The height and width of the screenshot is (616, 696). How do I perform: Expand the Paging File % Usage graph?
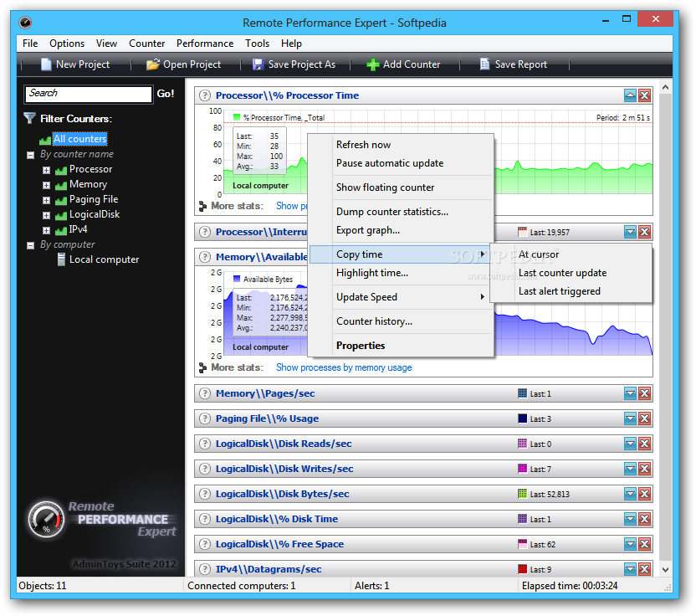tap(630, 418)
